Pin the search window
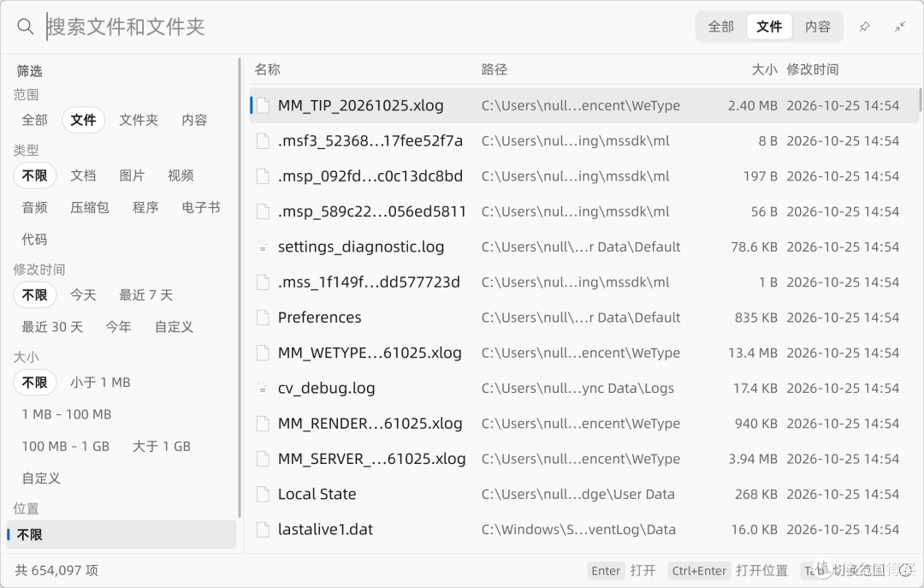The image size is (924, 588). [864, 27]
